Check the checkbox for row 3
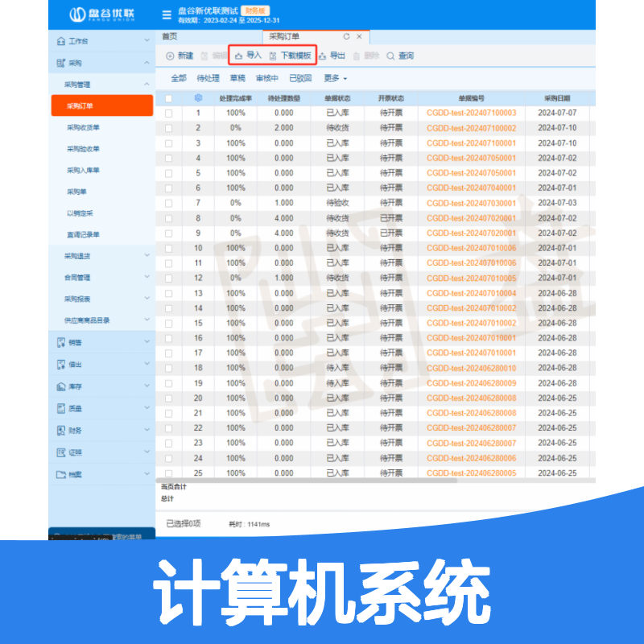Screen dimensions: 644x644 pyautogui.click(x=168, y=143)
